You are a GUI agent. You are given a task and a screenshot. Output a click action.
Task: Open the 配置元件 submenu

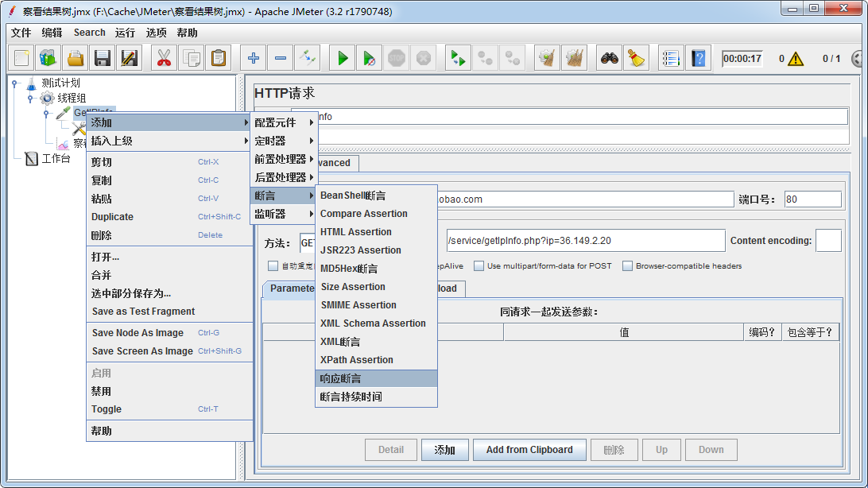tap(284, 122)
